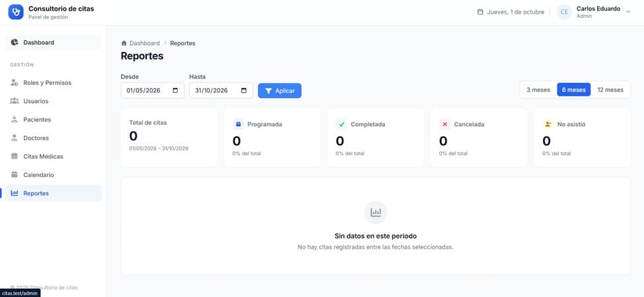The height and width of the screenshot is (297, 644).
Task: Click the Desde date input field
Action: [x=153, y=90]
